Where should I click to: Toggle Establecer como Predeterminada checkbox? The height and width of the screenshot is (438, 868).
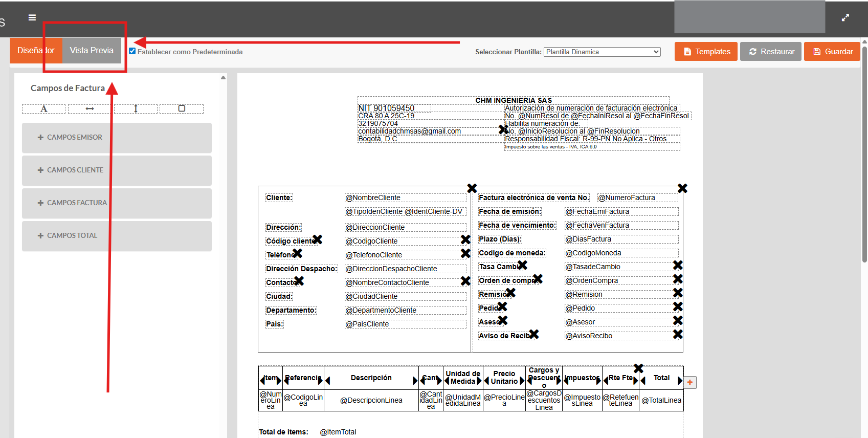[132, 51]
